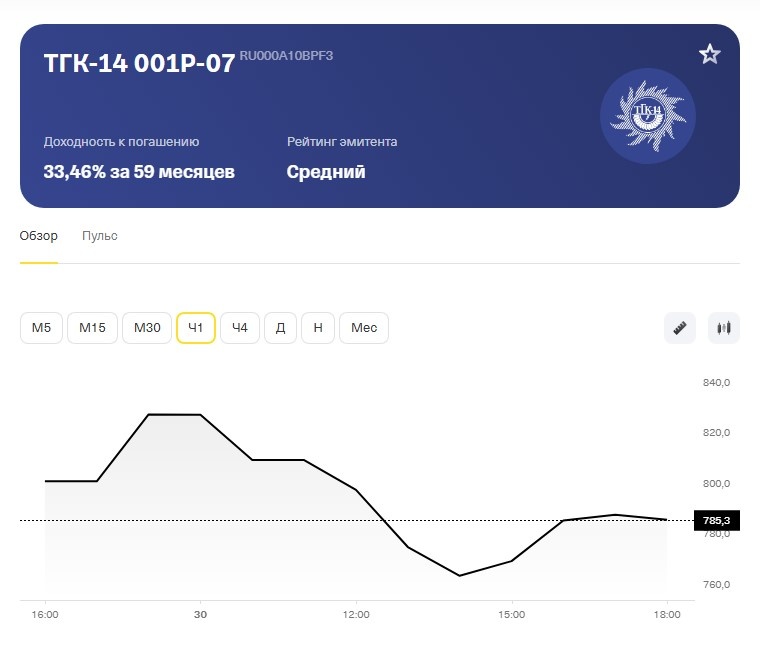Click the yield value 33,46% за 59 месяцев
Screen dimensions: 760x672
click(139, 172)
